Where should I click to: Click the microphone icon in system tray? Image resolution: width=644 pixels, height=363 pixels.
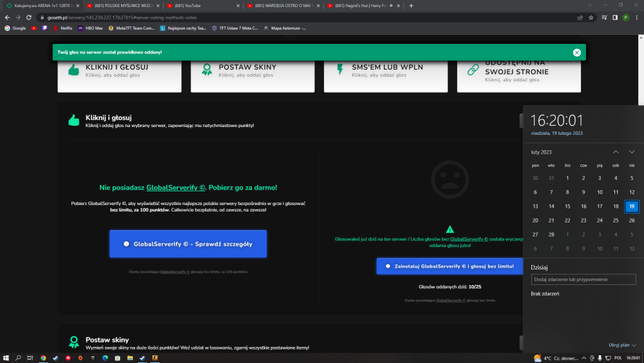600,358
